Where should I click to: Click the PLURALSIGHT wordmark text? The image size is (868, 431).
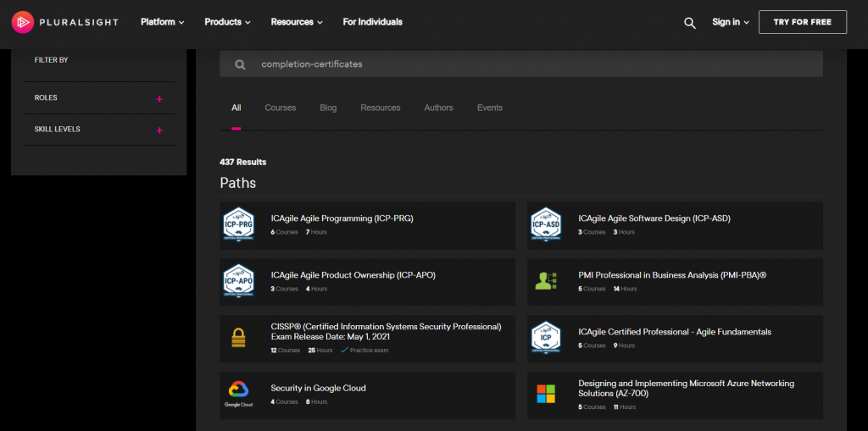coord(79,23)
